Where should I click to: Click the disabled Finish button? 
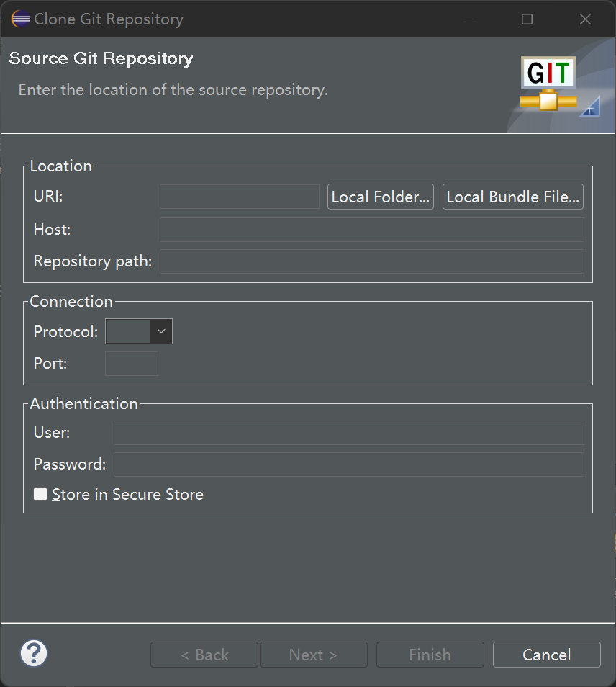click(x=430, y=655)
